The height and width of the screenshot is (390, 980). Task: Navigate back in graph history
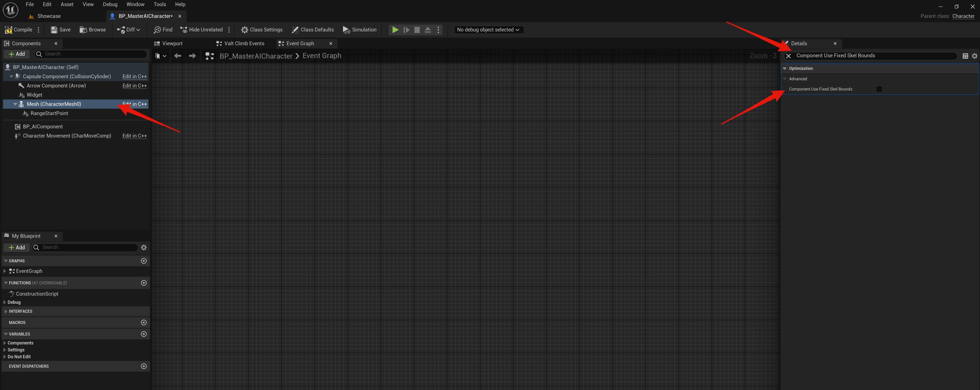coord(177,56)
